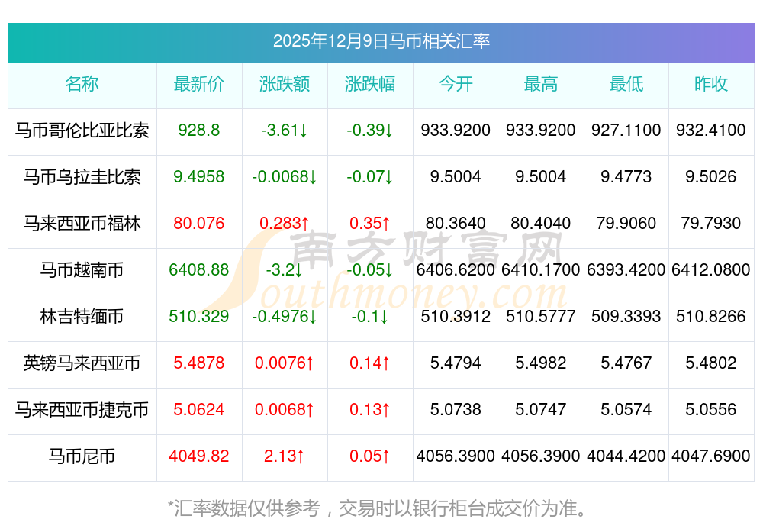This screenshot has height=532, width=763.
Task: Click change percent 0.35↑
Action: pyautogui.click(x=370, y=224)
